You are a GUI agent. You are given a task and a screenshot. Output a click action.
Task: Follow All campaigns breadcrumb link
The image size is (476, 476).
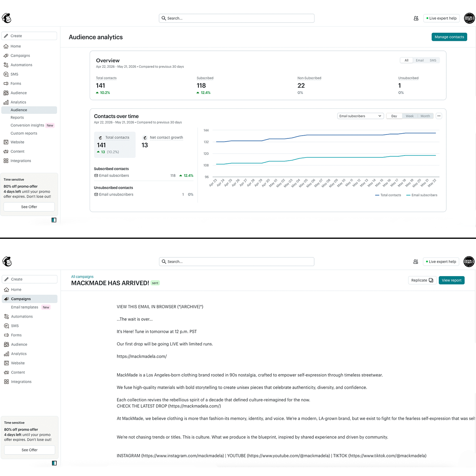pyautogui.click(x=83, y=276)
